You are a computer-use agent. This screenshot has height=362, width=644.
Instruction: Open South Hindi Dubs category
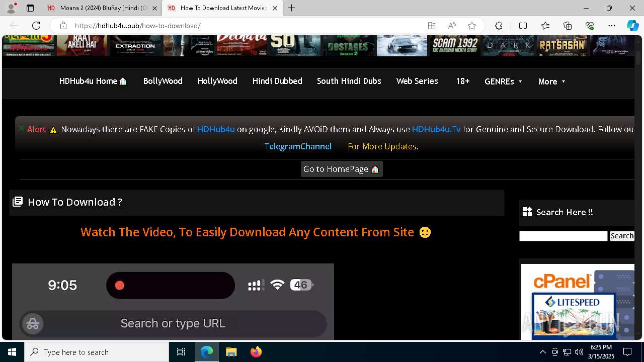click(349, 81)
